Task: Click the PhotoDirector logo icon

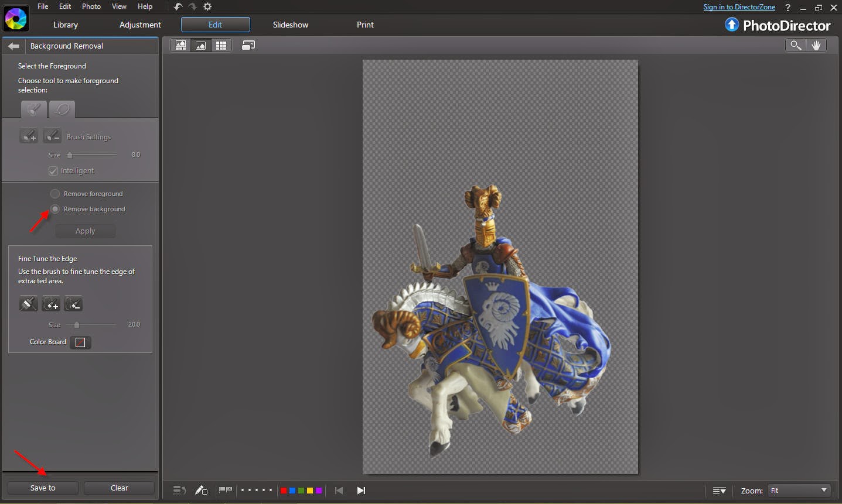Action: pyautogui.click(x=16, y=19)
